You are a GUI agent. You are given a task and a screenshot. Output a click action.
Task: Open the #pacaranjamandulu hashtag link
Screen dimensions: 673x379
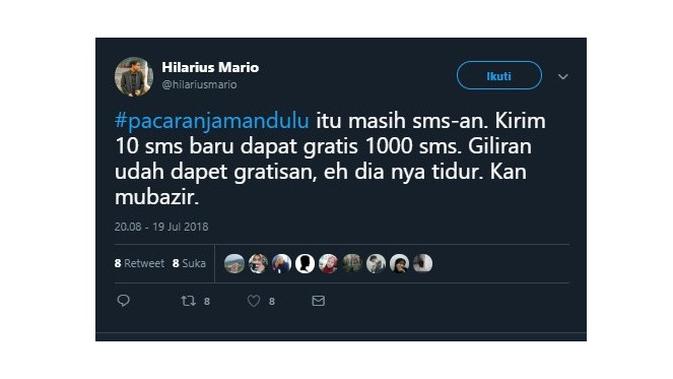[x=212, y=121]
